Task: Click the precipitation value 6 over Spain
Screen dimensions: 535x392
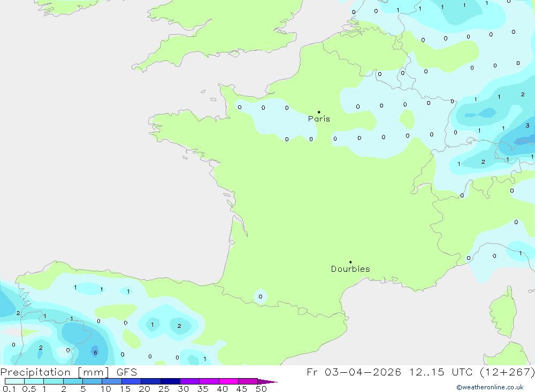Action: pos(95,352)
